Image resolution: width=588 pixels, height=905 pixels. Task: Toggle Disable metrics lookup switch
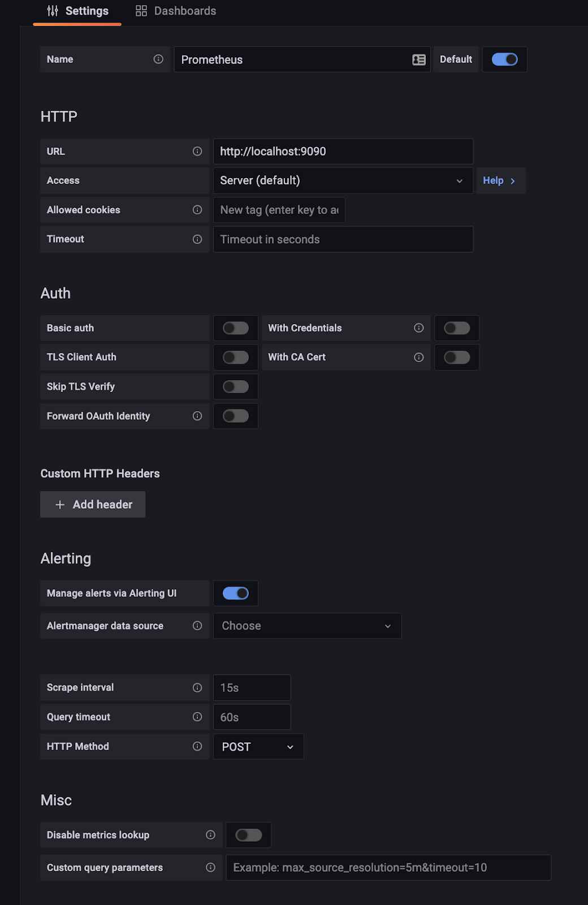(x=249, y=835)
